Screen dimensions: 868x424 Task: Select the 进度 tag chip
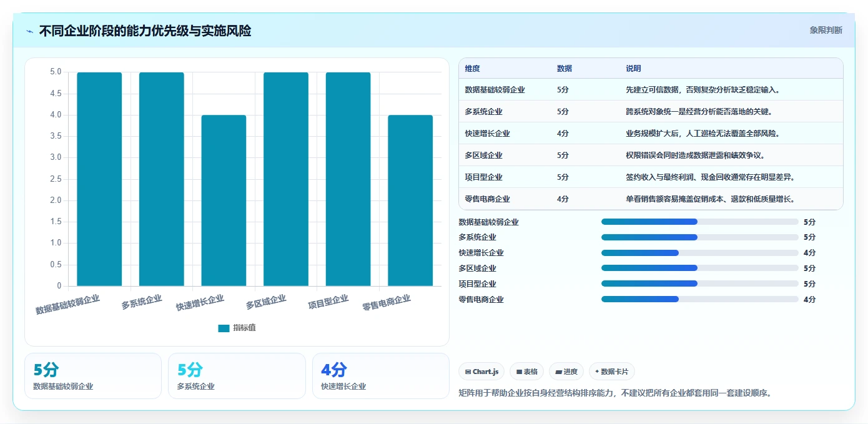click(566, 372)
